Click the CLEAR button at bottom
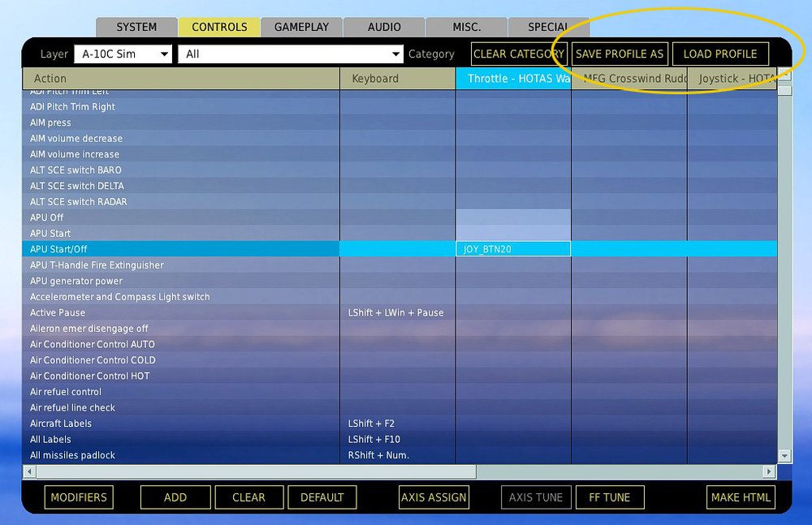 (248, 497)
